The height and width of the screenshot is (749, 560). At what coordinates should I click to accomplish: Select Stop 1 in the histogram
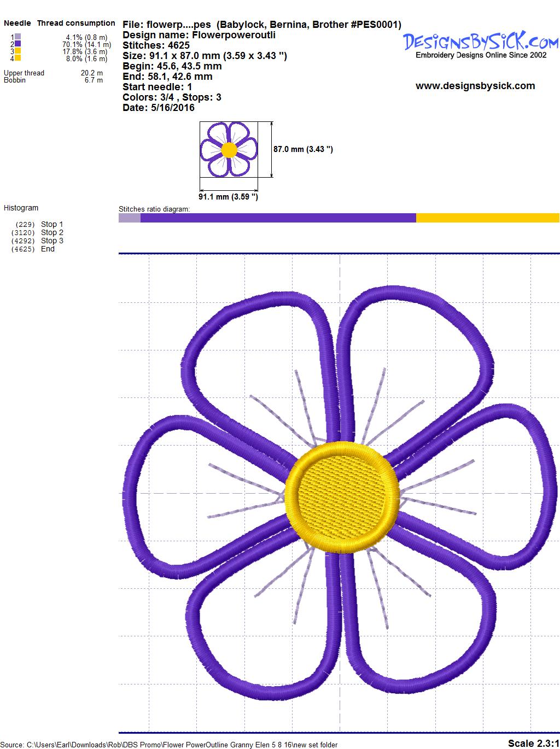[x=52, y=224]
